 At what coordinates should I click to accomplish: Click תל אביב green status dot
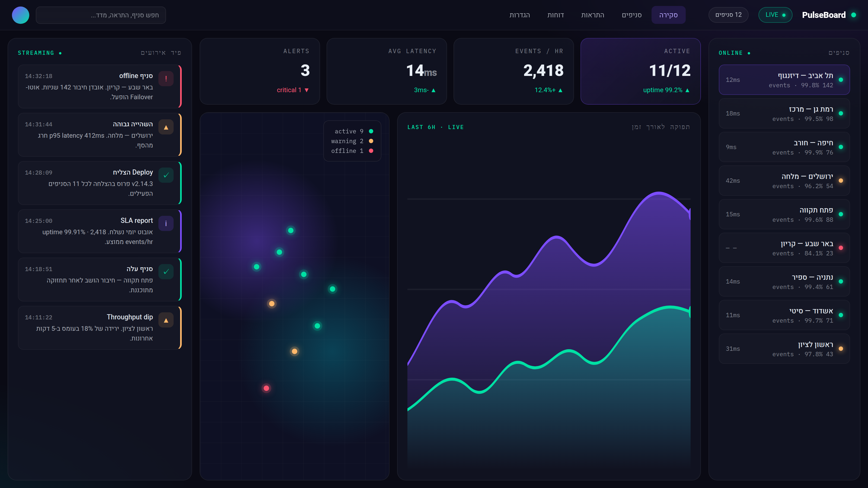[x=841, y=80]
